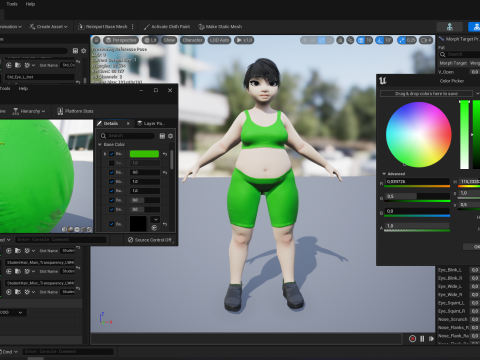
Task: Uncheck the last parameter checkbox by the black texture
Action: point(112,224)
